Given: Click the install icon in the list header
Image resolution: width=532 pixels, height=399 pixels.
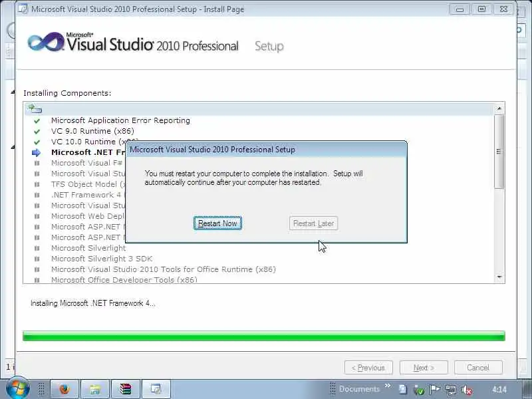Looking at the screenshot, I should pyautogui.click(x=35, y=108).
